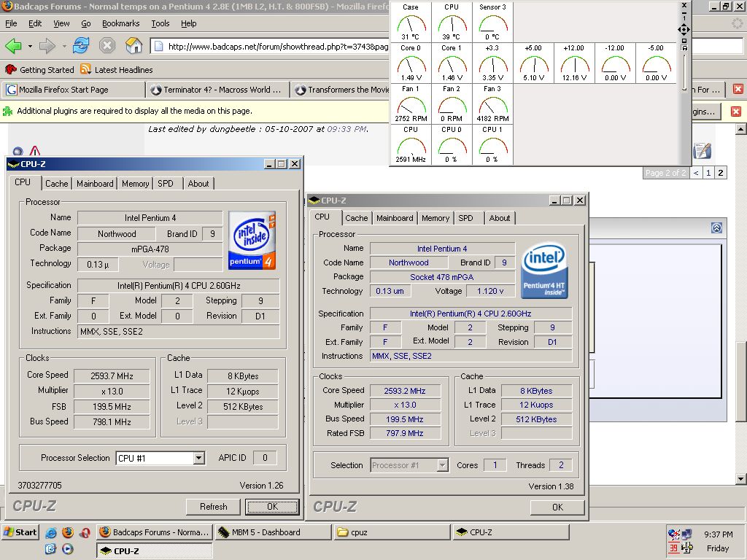Click the forum quote/reply post icon

pos(702,151)
